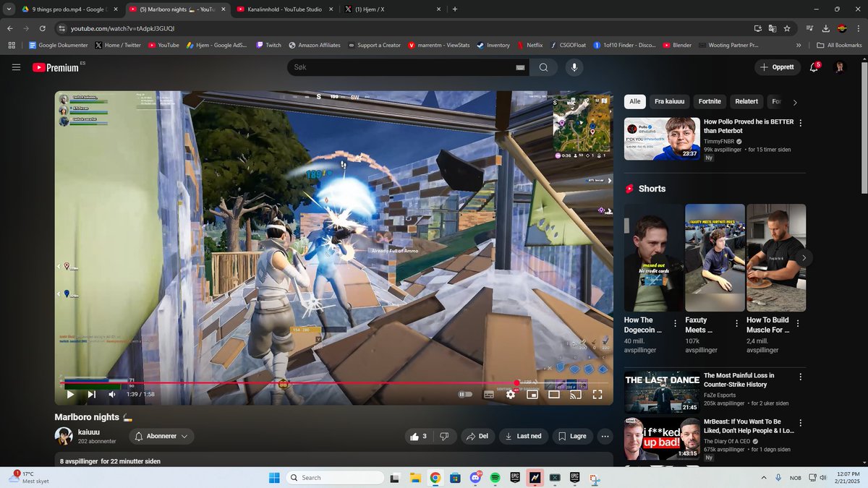Open options for How To Build Muscle short
This screenshot has height=488, width=868.
(x=798, y=324)
